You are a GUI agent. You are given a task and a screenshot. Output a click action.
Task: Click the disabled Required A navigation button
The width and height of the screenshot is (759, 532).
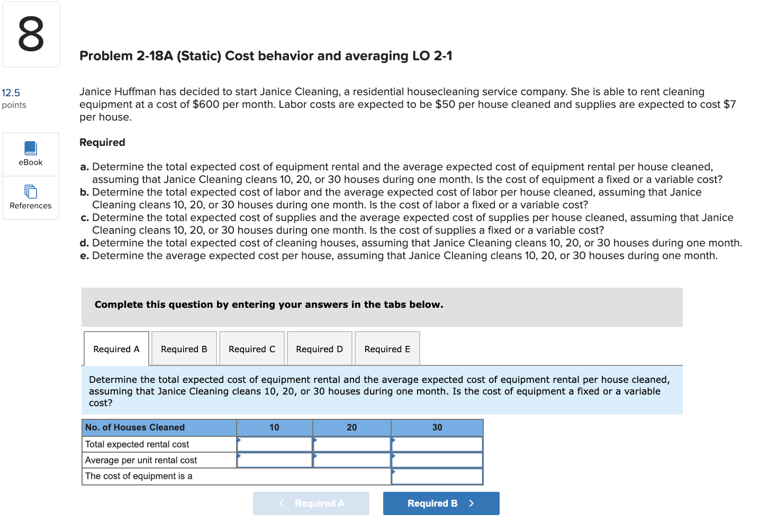click(311, 503)
